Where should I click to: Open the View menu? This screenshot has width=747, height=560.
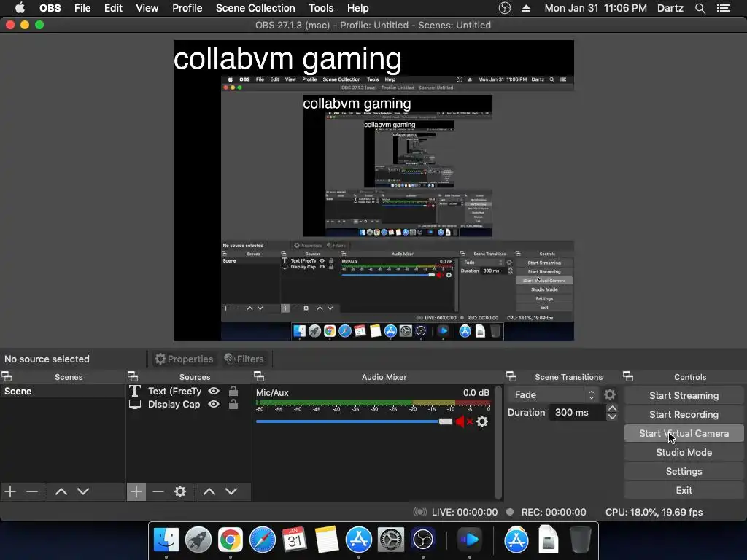point(147,8)
